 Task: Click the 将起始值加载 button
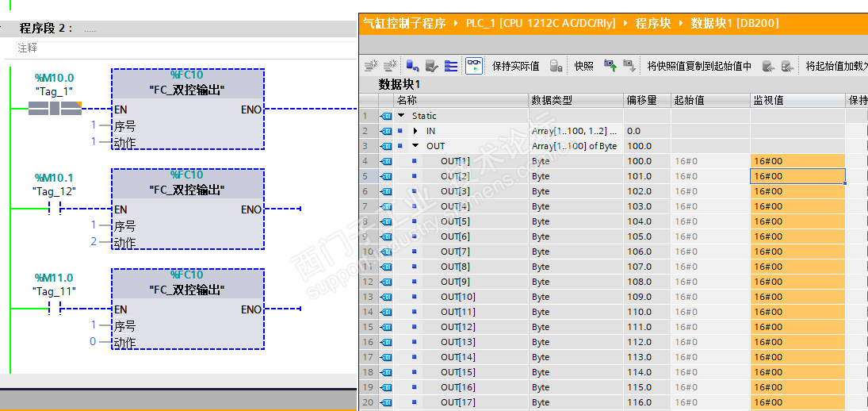[x=836, y=66]
